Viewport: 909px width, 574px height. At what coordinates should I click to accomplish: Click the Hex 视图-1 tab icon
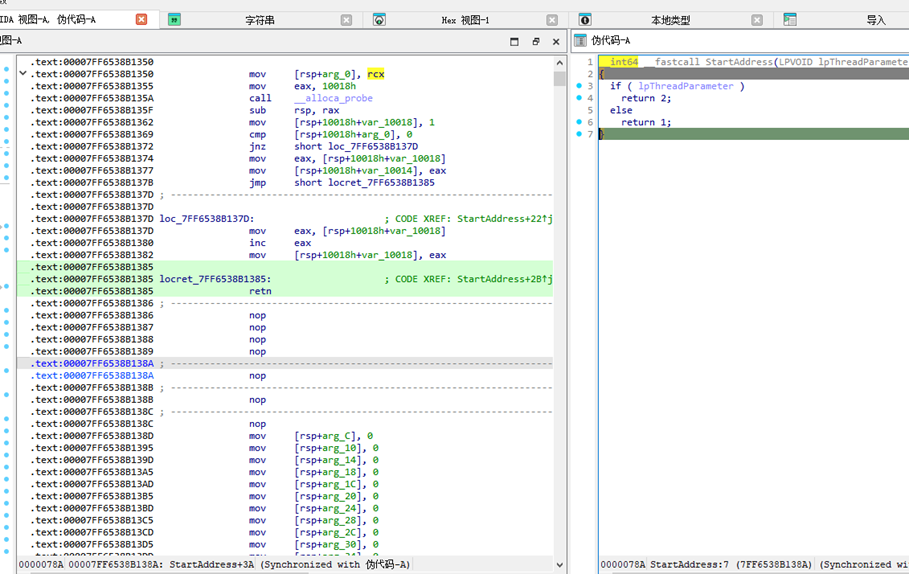(x=379, y=20)
